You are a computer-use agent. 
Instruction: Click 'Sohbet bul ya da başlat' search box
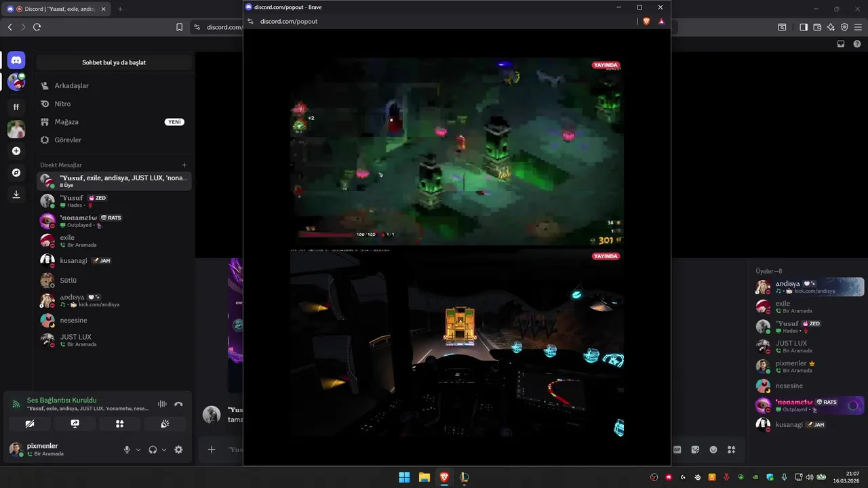tap(114, 62)
